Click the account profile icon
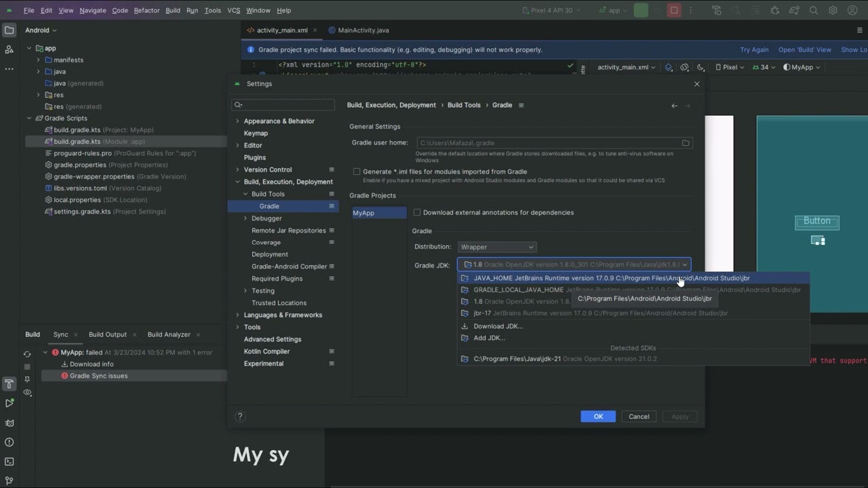The image size is (868, 488). pos(852,10)
